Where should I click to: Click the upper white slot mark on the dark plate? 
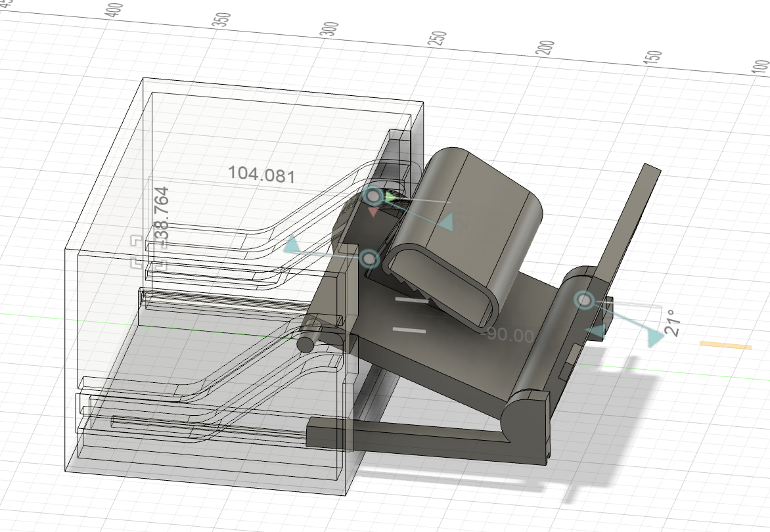(411, 299)
